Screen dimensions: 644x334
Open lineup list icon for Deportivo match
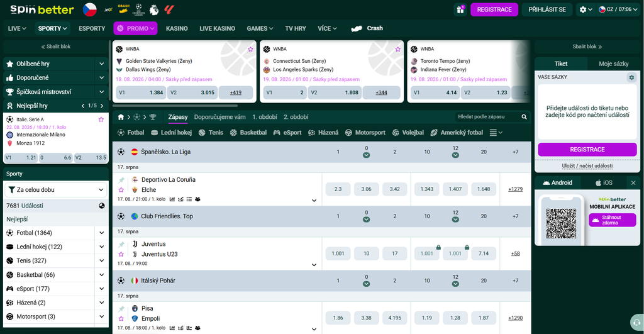[x=189, y=199]
